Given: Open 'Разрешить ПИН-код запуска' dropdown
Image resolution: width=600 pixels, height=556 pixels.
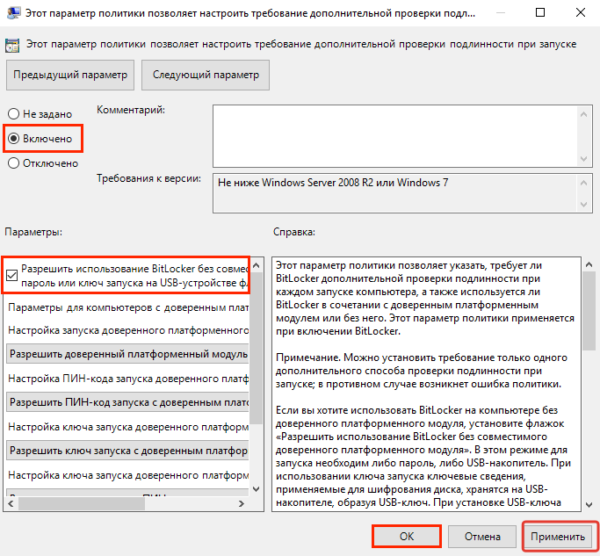Looking at the screenshot, I should [128, 402].
